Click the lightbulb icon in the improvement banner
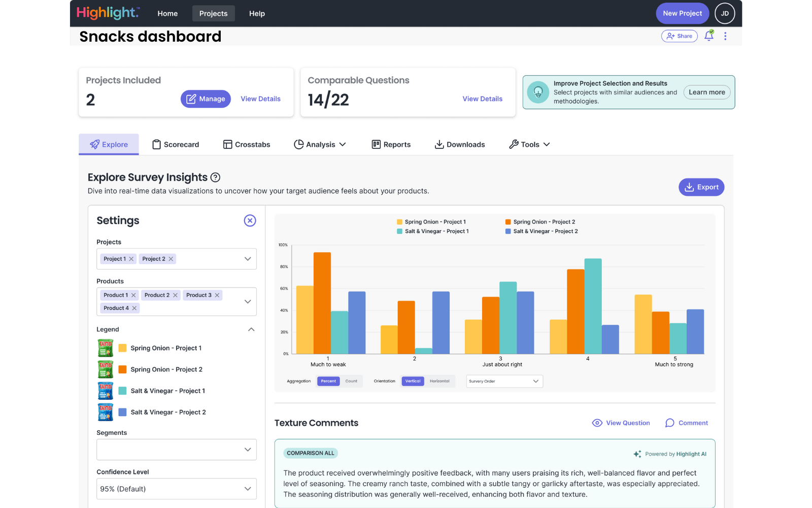 pyautogui.click(x=538, y=92)
